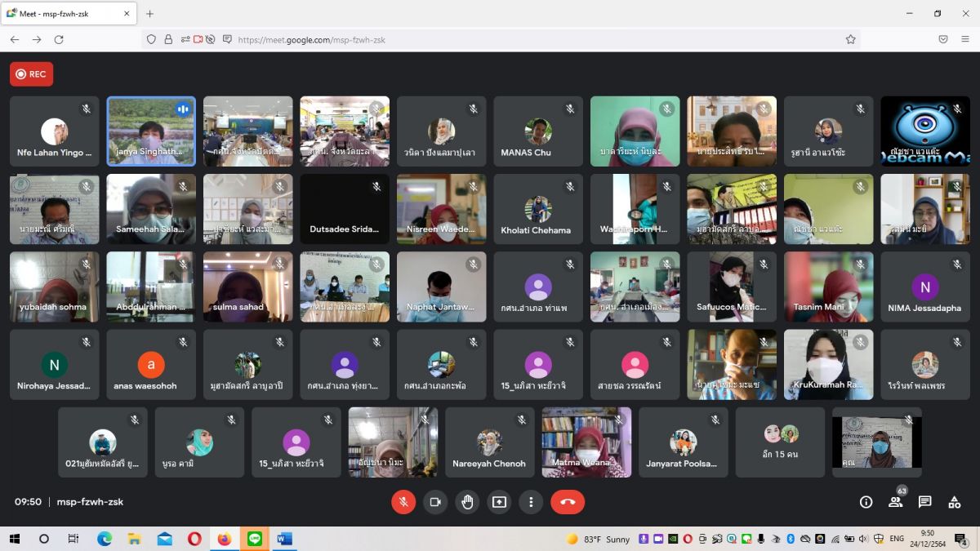Click the Present now screen share icon

pyautogui.click(x=499, y=502)
